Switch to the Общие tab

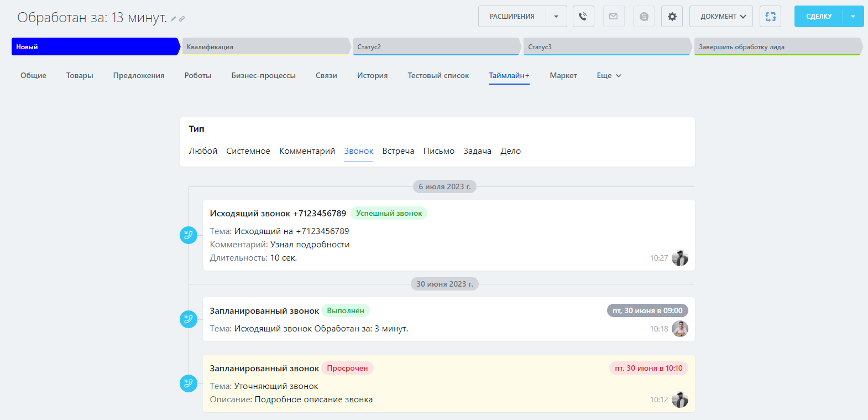pyautogui.click(x=33, y=76)
